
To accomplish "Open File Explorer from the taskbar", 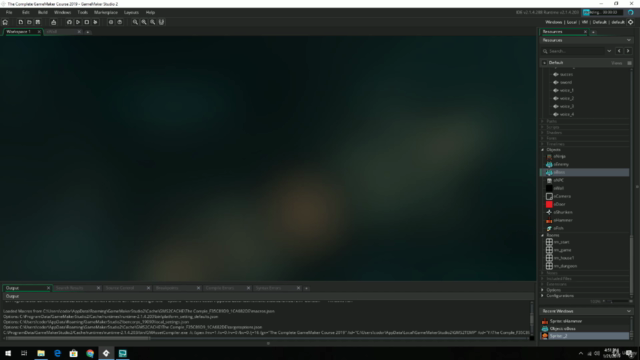I will pyautogui.click(x=41, y=353).
